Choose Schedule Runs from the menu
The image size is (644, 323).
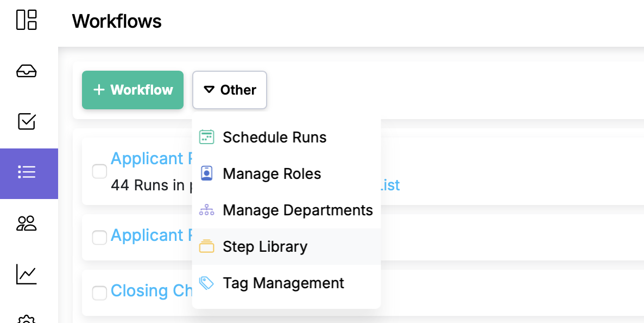pyautogui.click(x=274, y=138)
